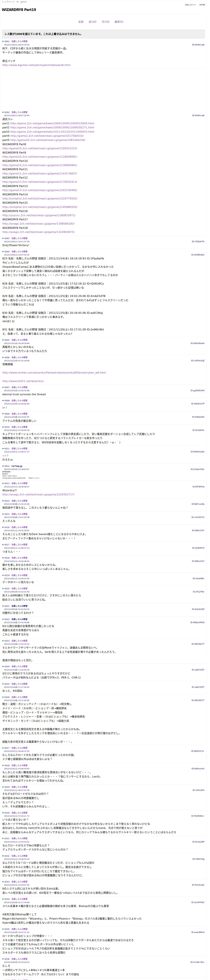
Task: Collapse post 0002 with its triangle marker
Action: coord(3,112)
